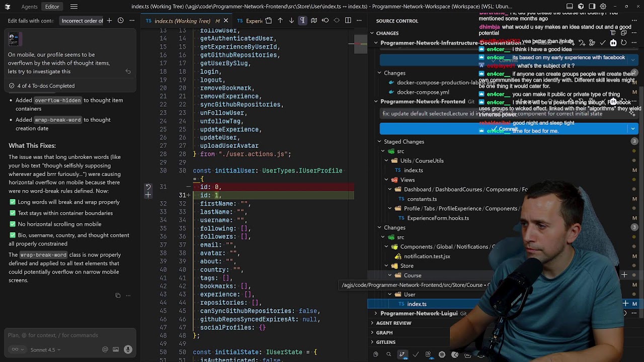This screenshot has height=362, width=644.
Task: Expand Programmer-Network-Luigui repository
Action: pyautogui.click(x=376, y=313)
